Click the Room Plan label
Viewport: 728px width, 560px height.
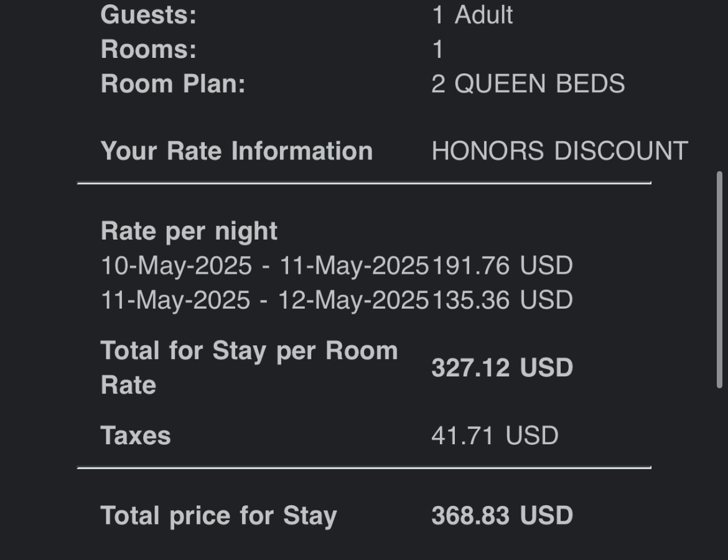(x=173, y=83)
